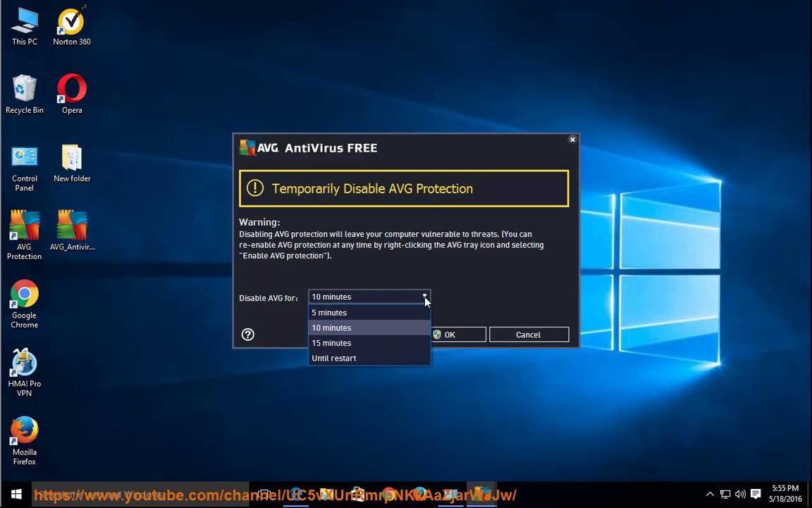
Task: Select the Opera browser shortcut
Action: pyautogui.click(x=71, y=95)
